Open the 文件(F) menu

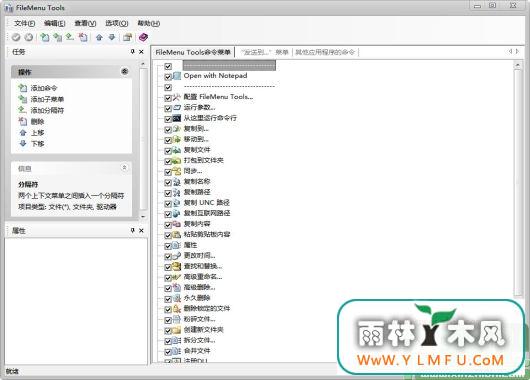25,23
